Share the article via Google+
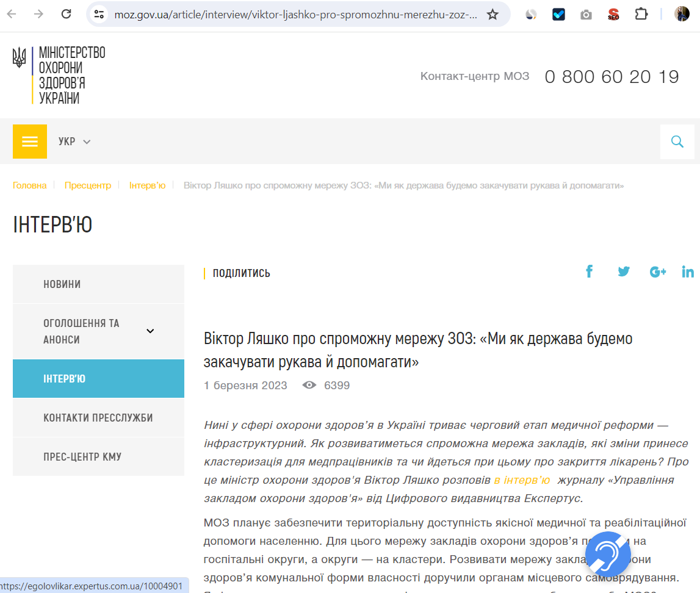This screenshot has width=700, height=593. pos(658,271)
